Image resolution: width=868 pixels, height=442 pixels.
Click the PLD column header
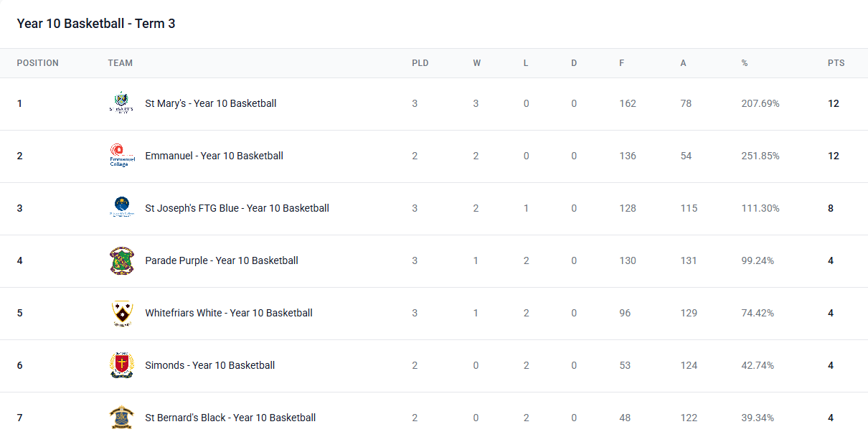(420, 63)
